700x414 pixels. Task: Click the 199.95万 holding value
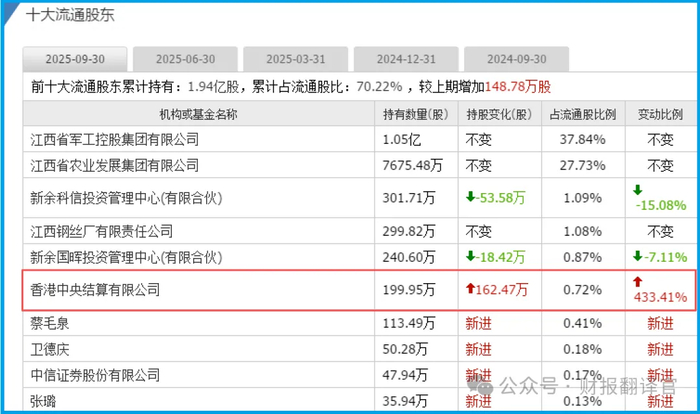pos(408,290)
